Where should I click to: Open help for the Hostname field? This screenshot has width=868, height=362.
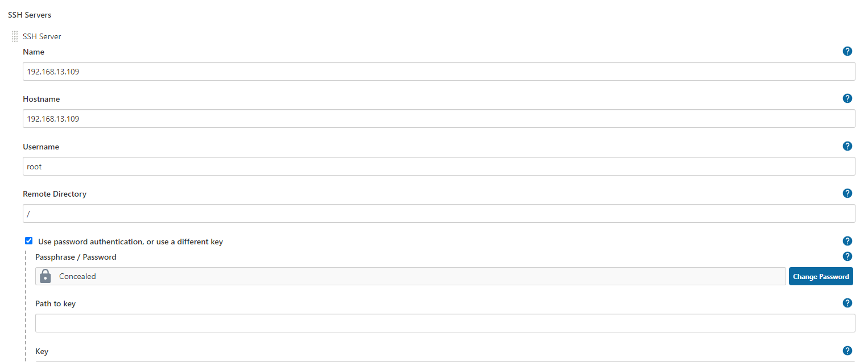847,98
